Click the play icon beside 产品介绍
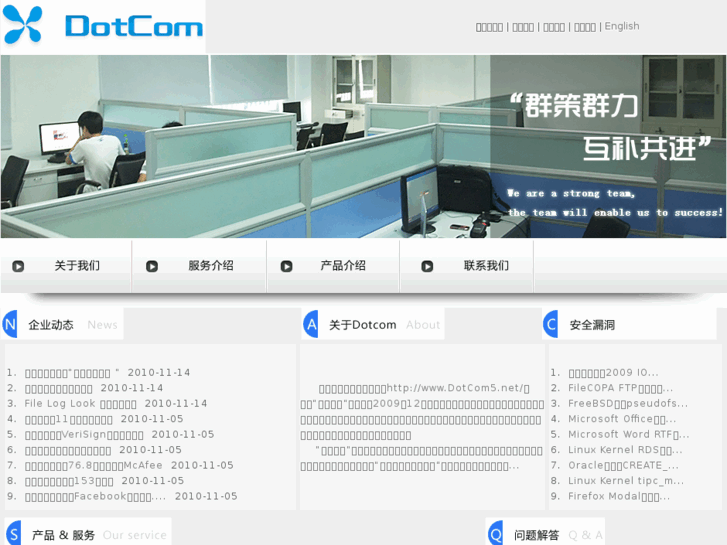 pos(287,266)
